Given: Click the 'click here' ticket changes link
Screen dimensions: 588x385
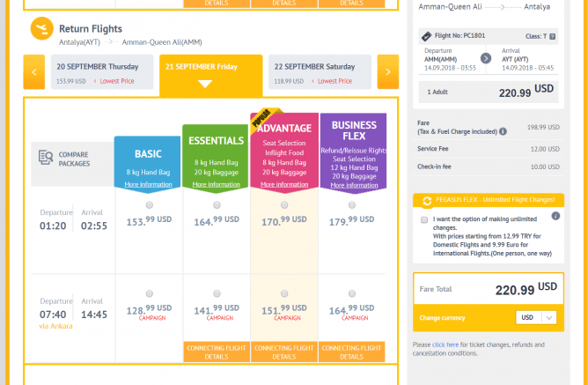Looking at the screenshot, I should [444, 344].
